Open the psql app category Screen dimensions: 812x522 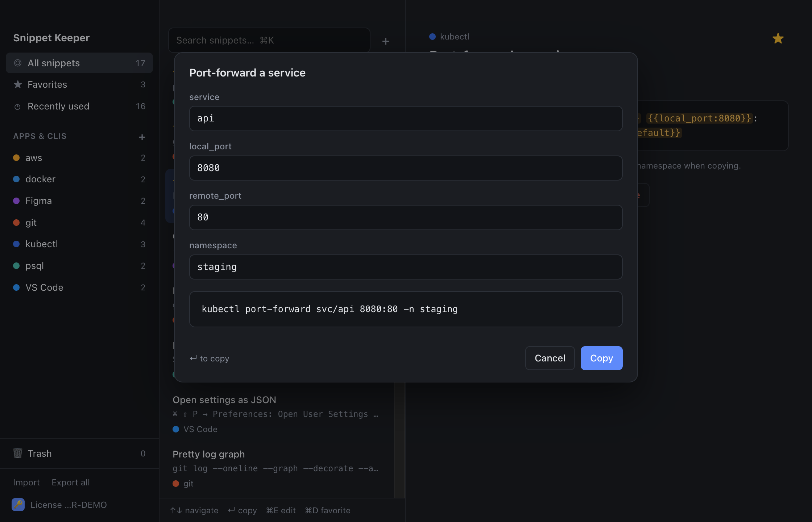(79, 266)
